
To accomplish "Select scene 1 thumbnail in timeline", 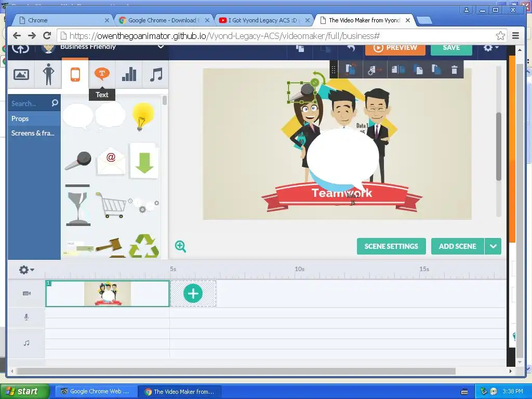I will (x=107, y=294).
